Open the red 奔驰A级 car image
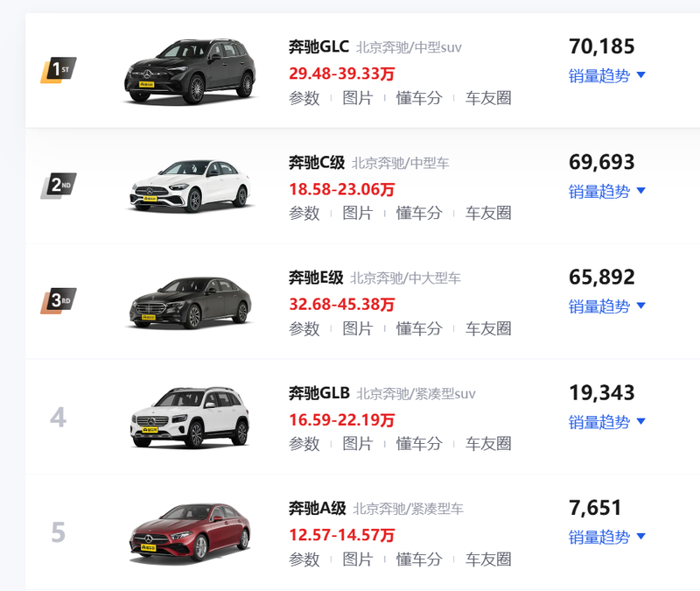Image resolution: width=700 pixels, height=591 pixels. tap(191, 532)
